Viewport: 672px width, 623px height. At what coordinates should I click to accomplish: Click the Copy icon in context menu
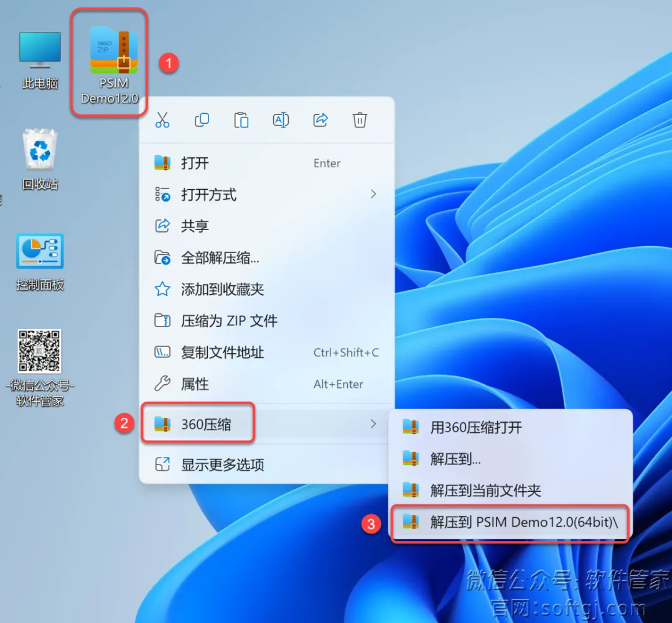coord(202,121)
